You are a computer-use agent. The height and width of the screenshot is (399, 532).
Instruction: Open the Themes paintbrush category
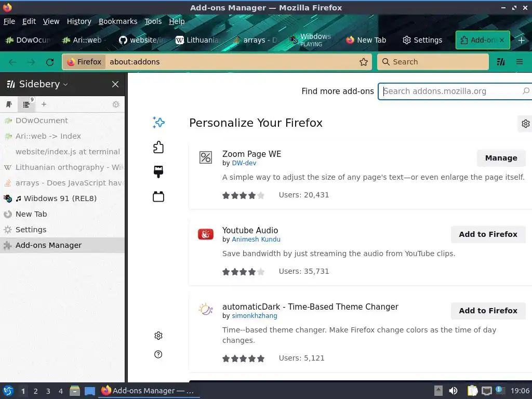tap(158, 171)
